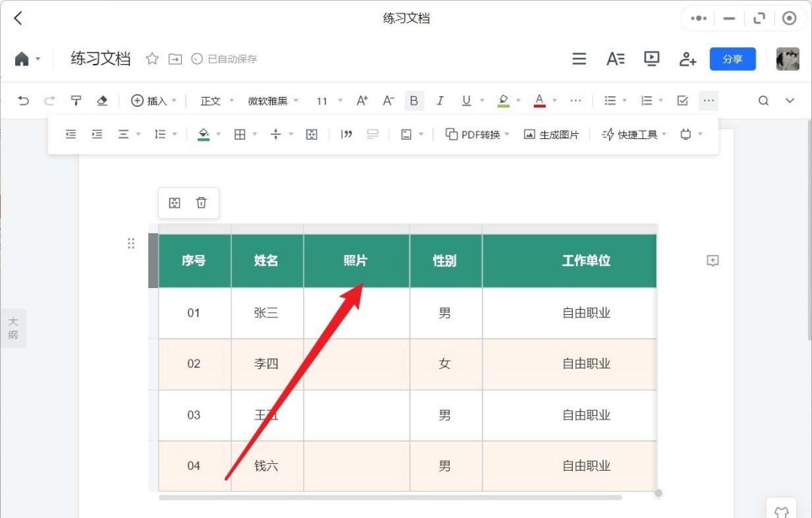Open the 插入 insert dropdown
This screenshot has height=518, width=812.
pos(154,100)
